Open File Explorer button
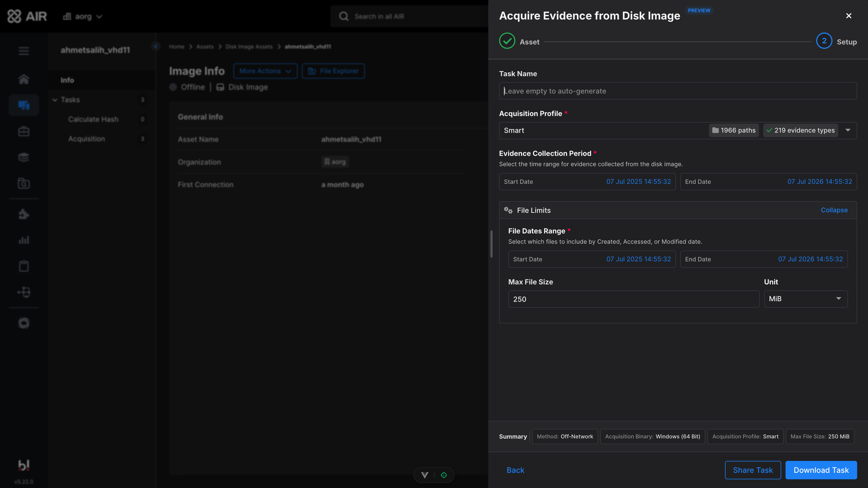The image size is (868, 488). tap(333, 71)
